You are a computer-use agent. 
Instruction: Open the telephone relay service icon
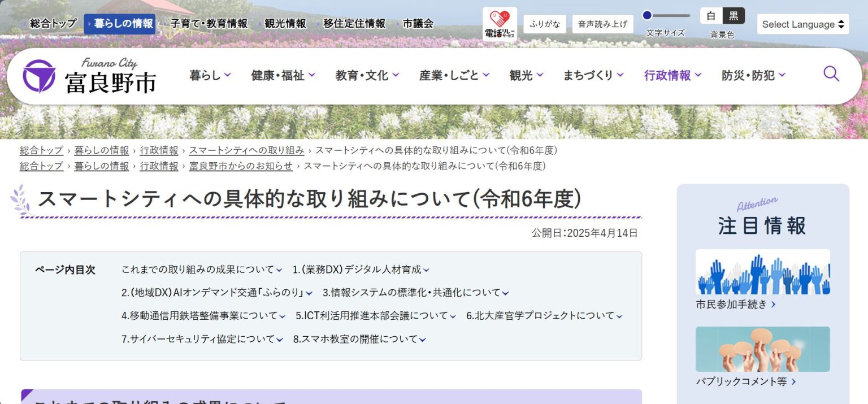tap(500, 24)
